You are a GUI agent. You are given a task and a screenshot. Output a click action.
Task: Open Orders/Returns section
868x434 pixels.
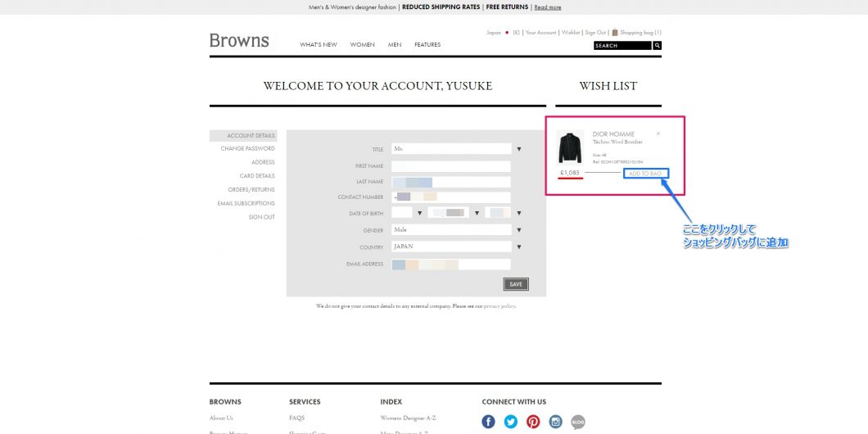click(251, 189)
